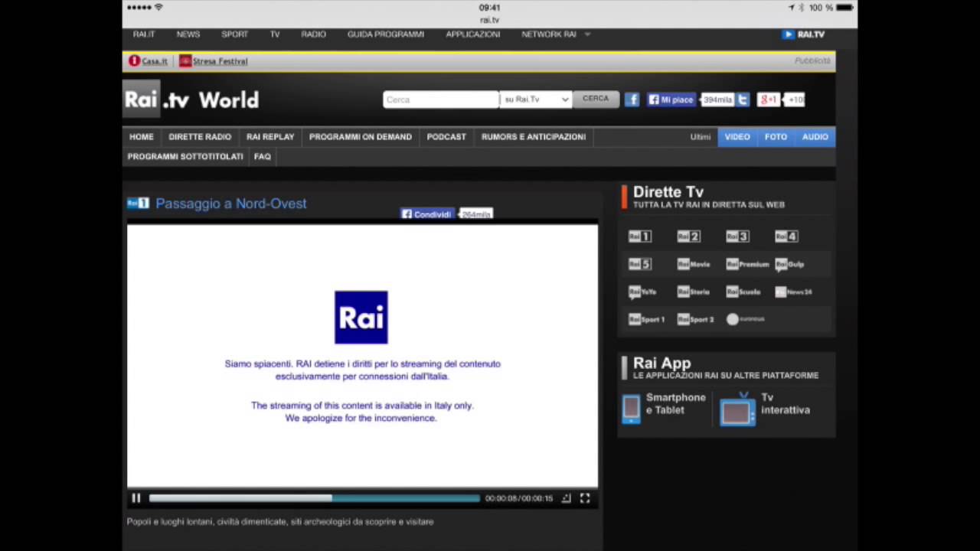The image size is (980, 551).
Task: Click TV in top navigation
Action: click(275, 34)
